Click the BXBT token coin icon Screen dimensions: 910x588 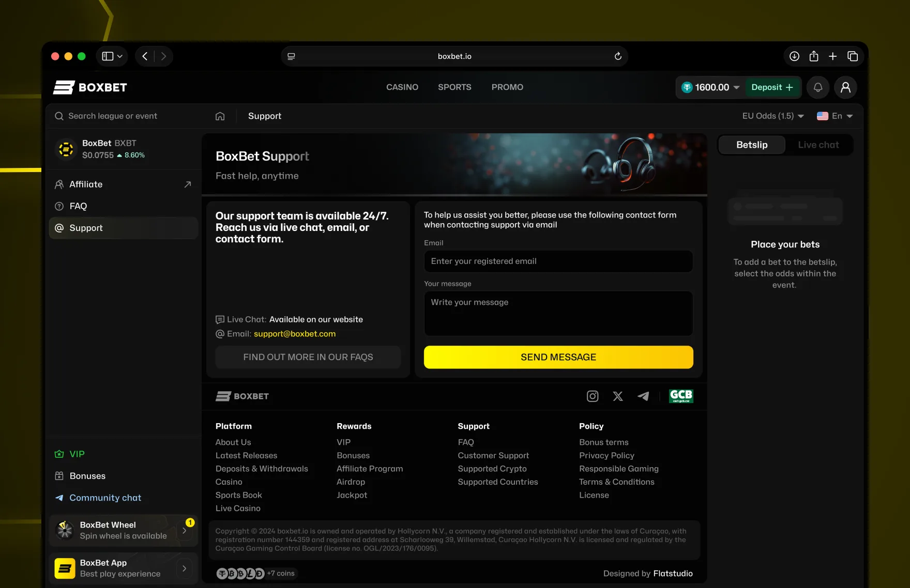66,149
